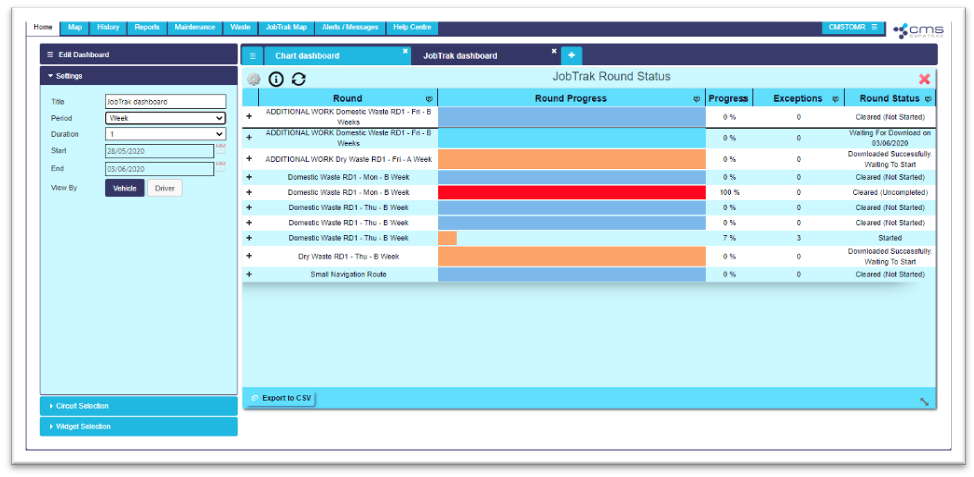Click the Cleared (Uncompleted) status text
Viewport: 974px width, 477px height.
click(890, 193)
